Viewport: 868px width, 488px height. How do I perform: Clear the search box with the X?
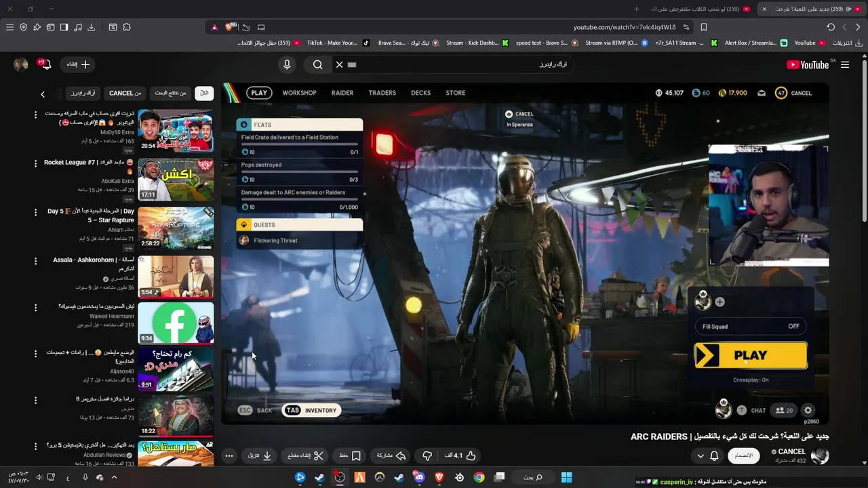tap(339, 64)
